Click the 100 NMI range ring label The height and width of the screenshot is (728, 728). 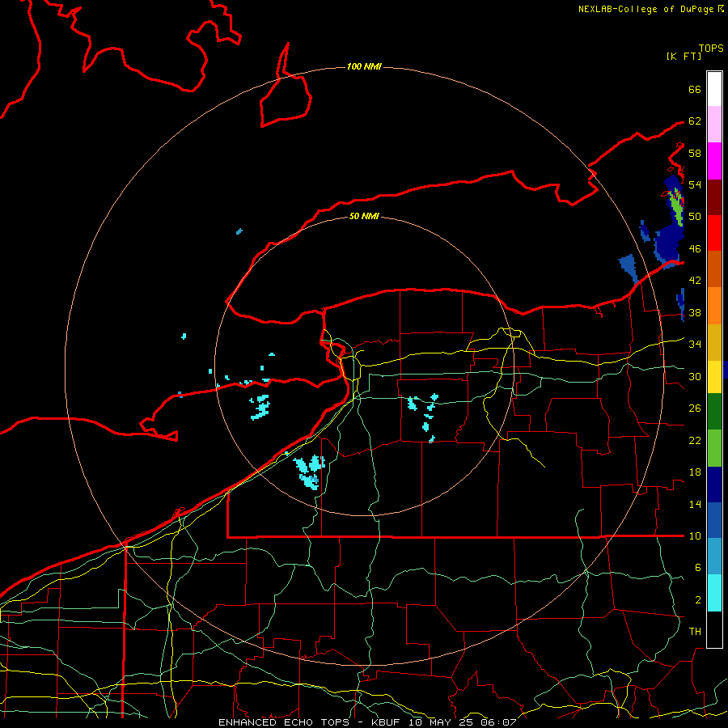pyautogui.click(x=364, y=66)
